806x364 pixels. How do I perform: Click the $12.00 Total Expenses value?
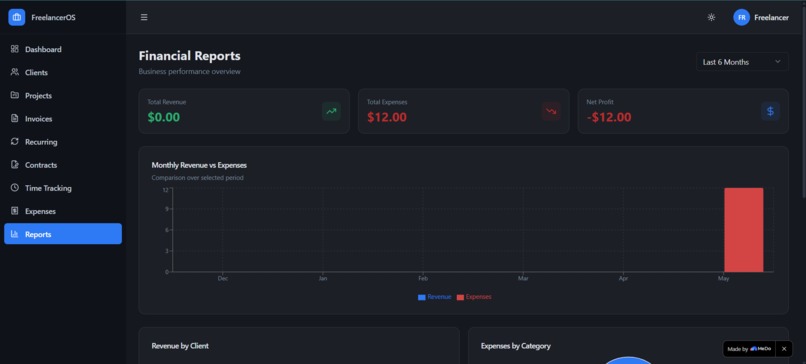click(387, 117)
